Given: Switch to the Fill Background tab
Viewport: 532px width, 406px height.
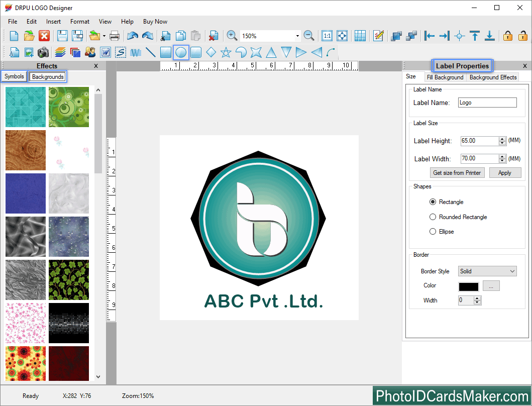Looking at the screenshot, I should pos(445,77).
